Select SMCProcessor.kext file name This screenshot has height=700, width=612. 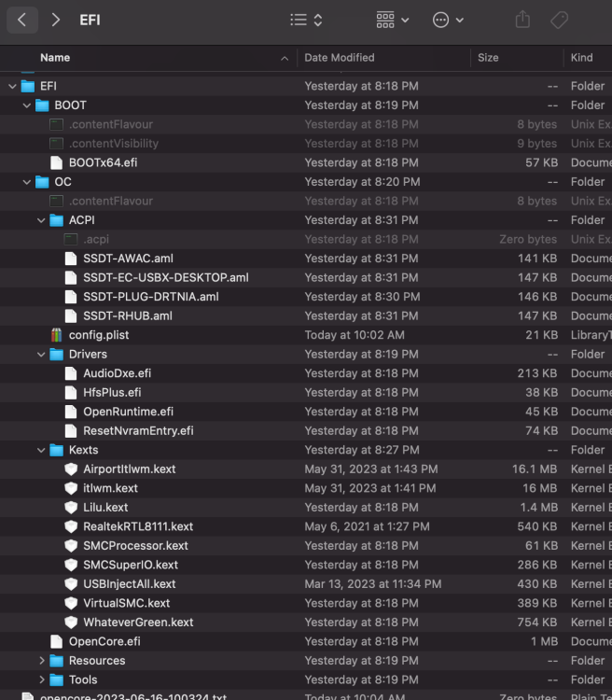click(135, 546)
